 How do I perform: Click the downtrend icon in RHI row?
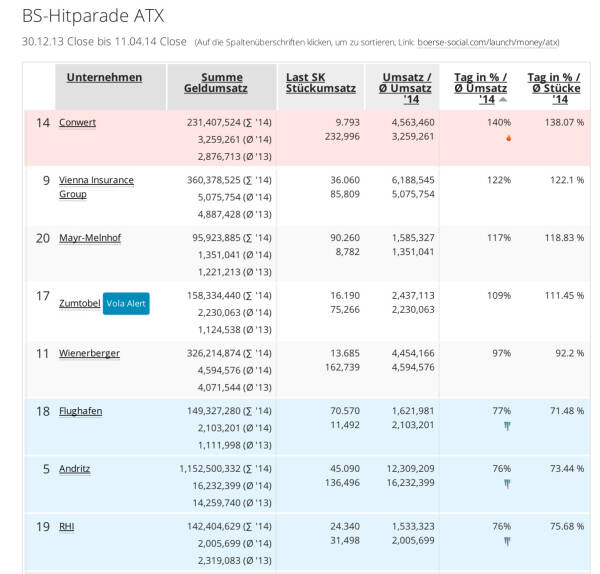pos(508,542)
